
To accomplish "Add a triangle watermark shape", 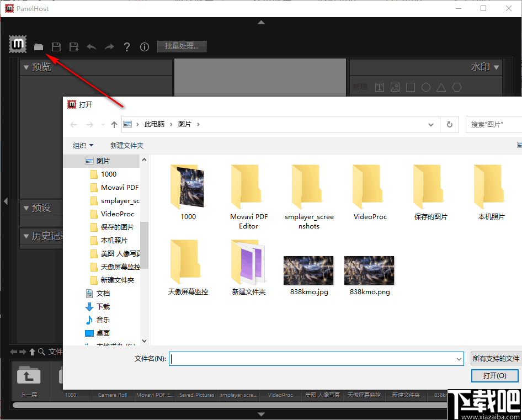I will click(x=441, y=87).
